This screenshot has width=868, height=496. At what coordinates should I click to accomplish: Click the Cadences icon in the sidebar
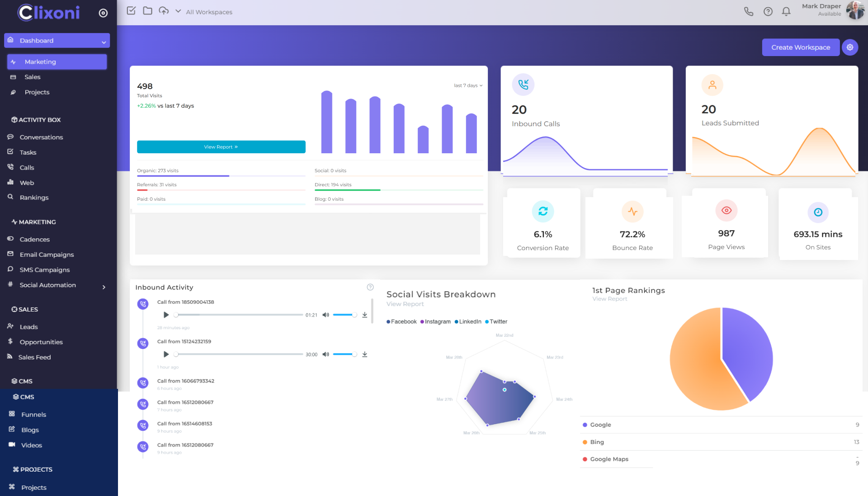[10, 239]
